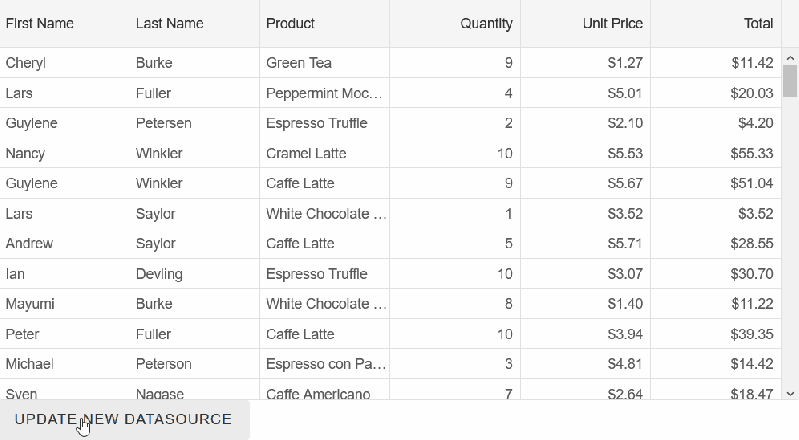The image size is (799, 440).
Task: Select the Devling last name cell
Action: coord(159,273)
